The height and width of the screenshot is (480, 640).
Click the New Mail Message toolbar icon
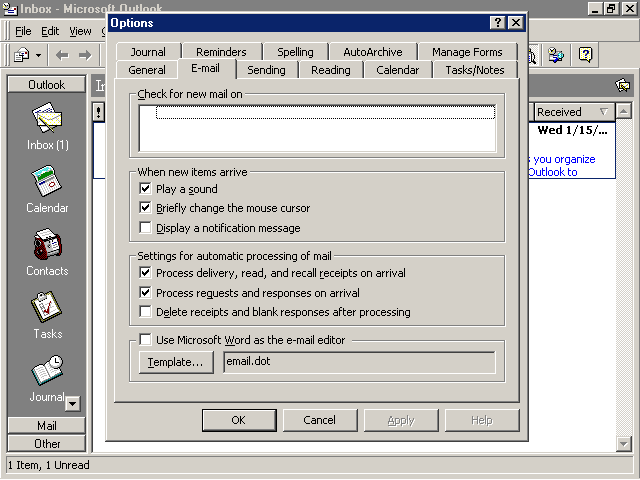click(21, 55)
